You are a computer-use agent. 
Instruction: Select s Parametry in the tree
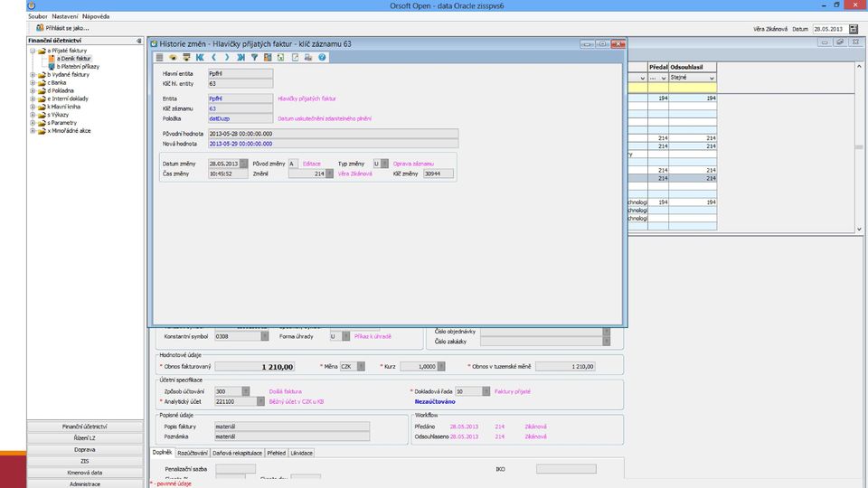(x=62, y=123)
